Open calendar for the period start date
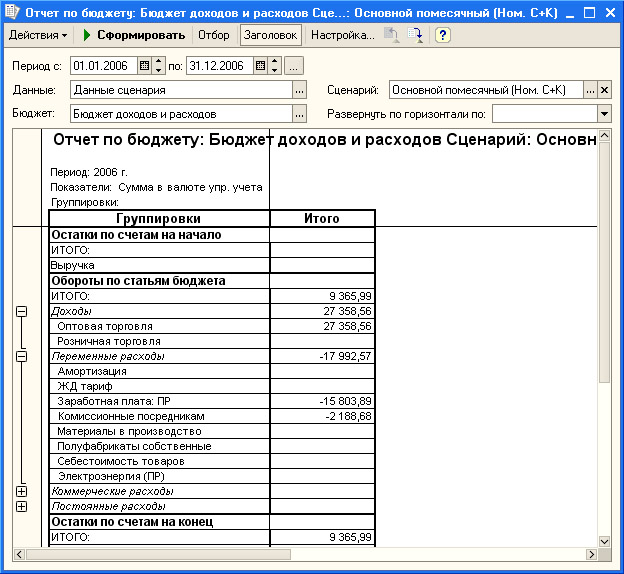The image size is (624, 574). [144, 66]
